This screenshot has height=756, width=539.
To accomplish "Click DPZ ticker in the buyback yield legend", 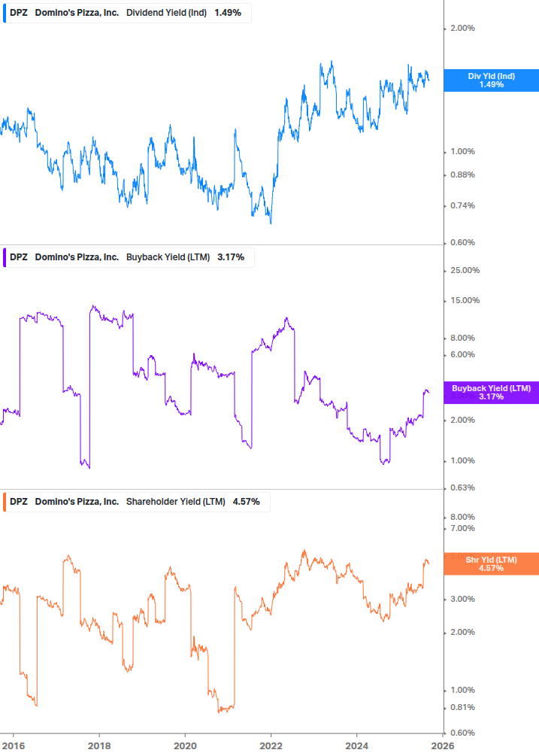I will pos(19,257).
